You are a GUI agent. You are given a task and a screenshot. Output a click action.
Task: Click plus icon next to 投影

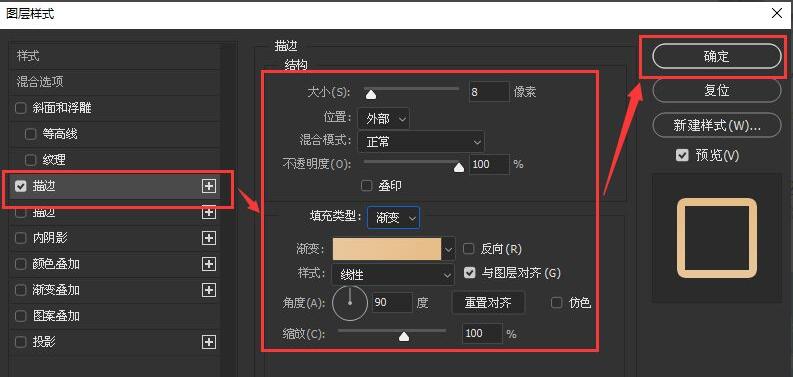coord(208,342)
